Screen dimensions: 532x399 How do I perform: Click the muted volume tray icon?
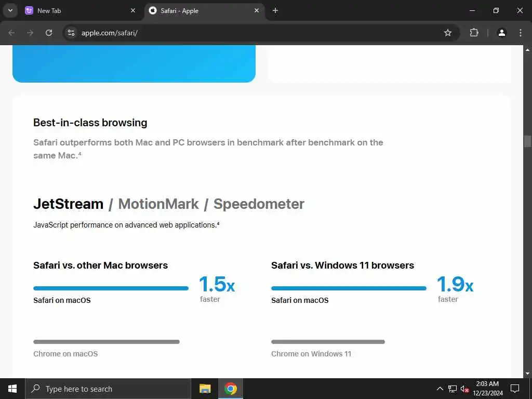click(464, 389)
